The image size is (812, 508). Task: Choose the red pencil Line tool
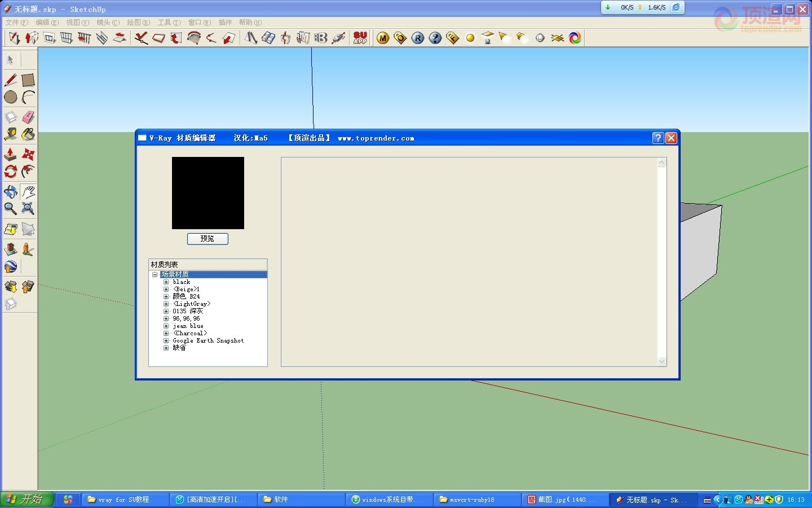[x=11, y=80]
